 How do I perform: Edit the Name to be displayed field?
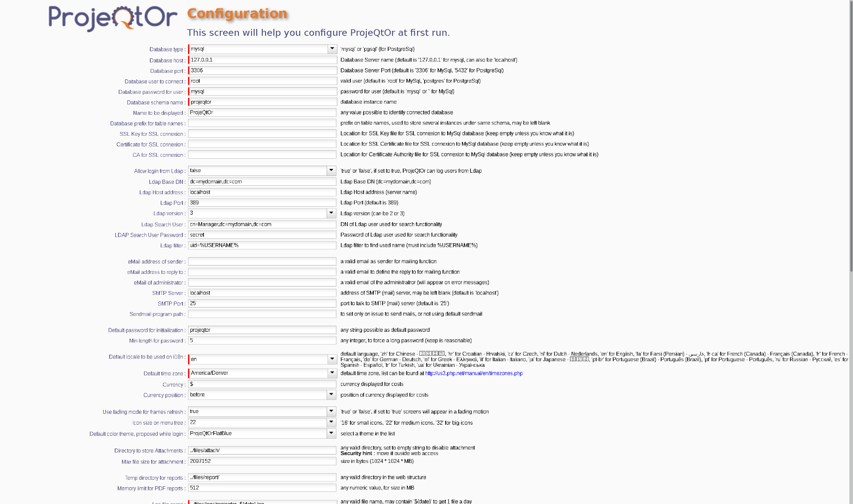[262, 113]
